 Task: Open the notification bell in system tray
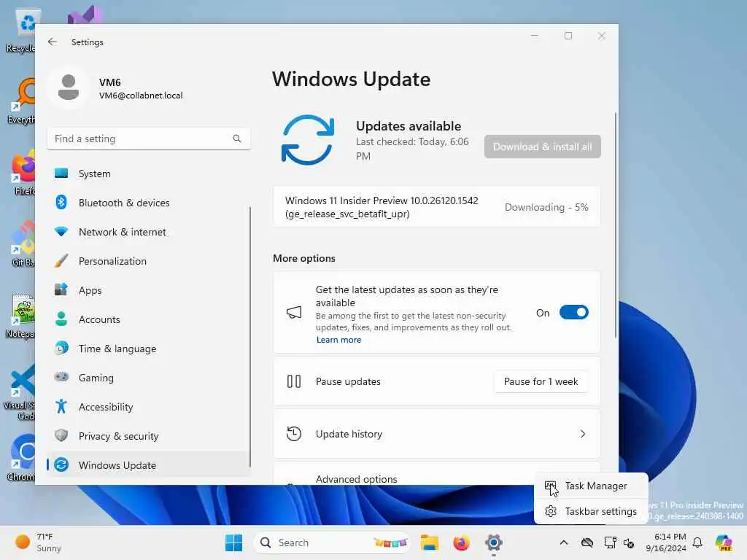tap(697, 542)
